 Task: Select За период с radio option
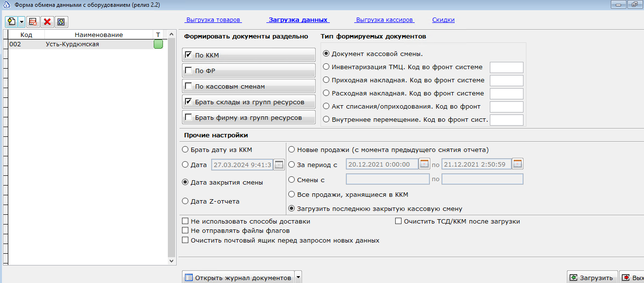pos(292,165)
